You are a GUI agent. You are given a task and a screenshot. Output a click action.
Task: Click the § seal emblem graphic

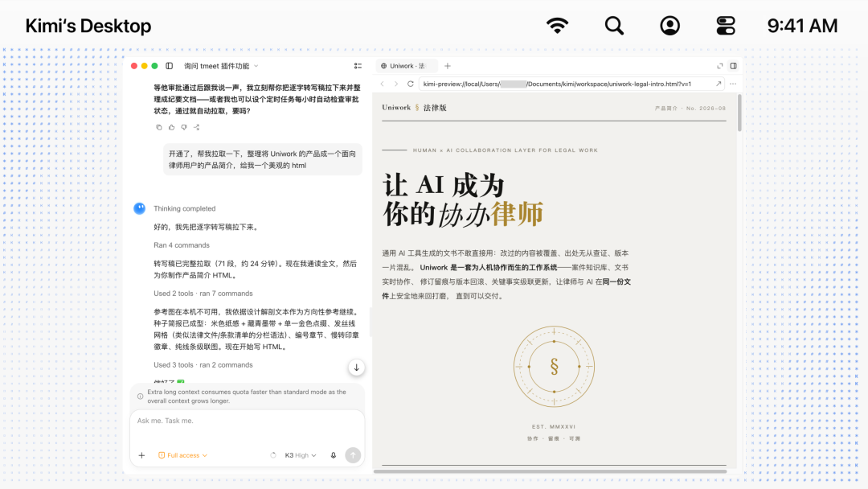554,367
